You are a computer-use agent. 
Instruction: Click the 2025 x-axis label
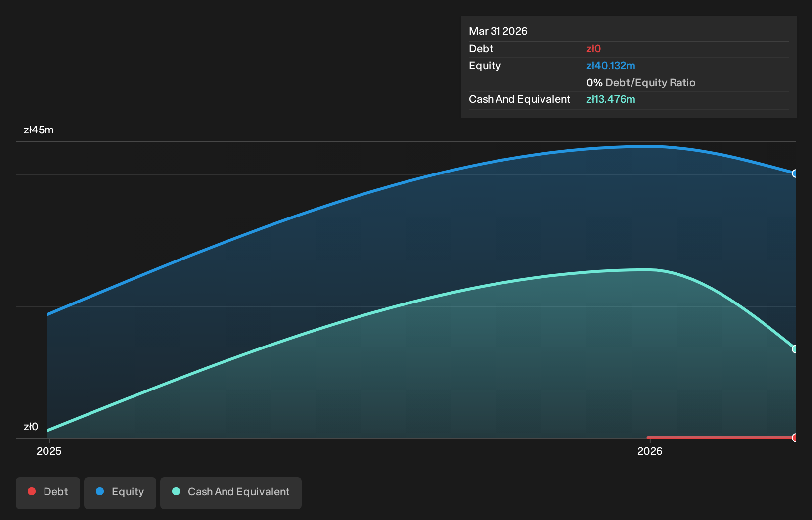49,451
